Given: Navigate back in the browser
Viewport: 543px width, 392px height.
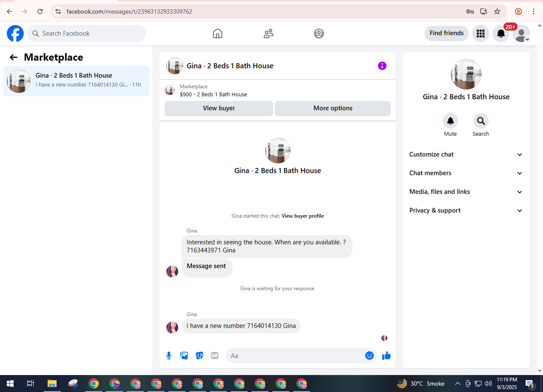Looking at the screenshot, I should click(9, 11).
